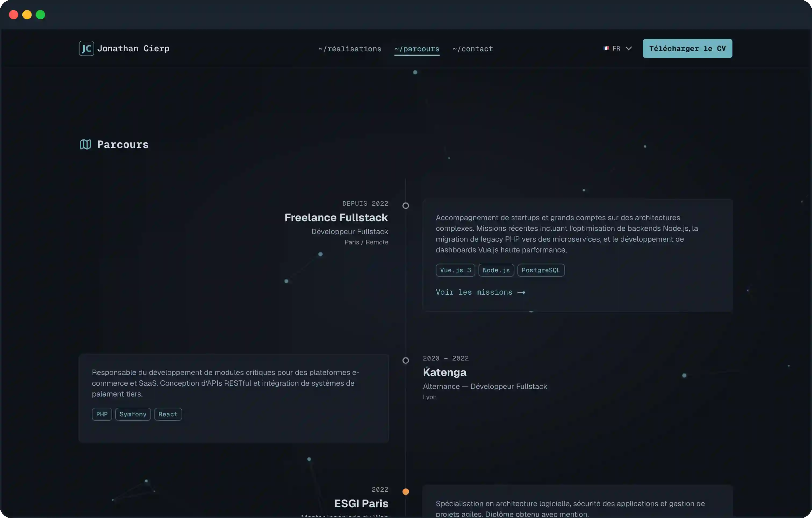812x518 pixels.
Task: Select the Freelance Fullstack timeline marker
Action: [x=406, y=206]
